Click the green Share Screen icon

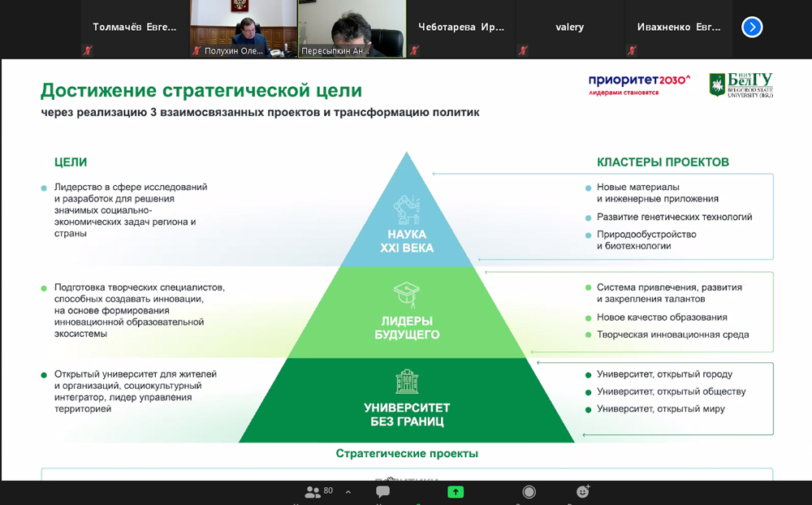pyautogui.click(x=456, y=492)
